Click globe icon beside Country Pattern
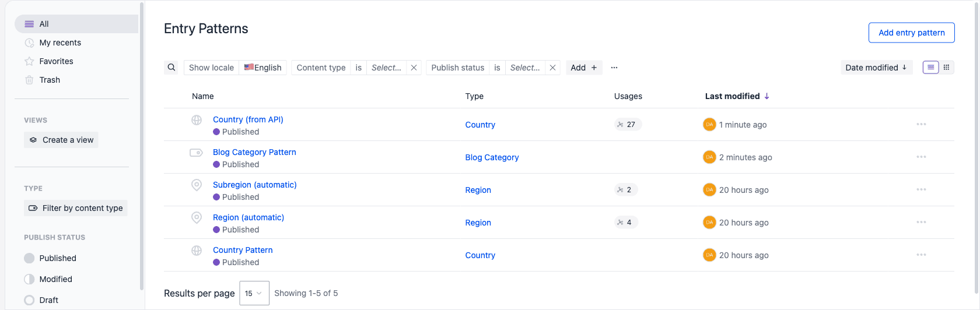The image size is (980, 310). [x=197, y=251]
